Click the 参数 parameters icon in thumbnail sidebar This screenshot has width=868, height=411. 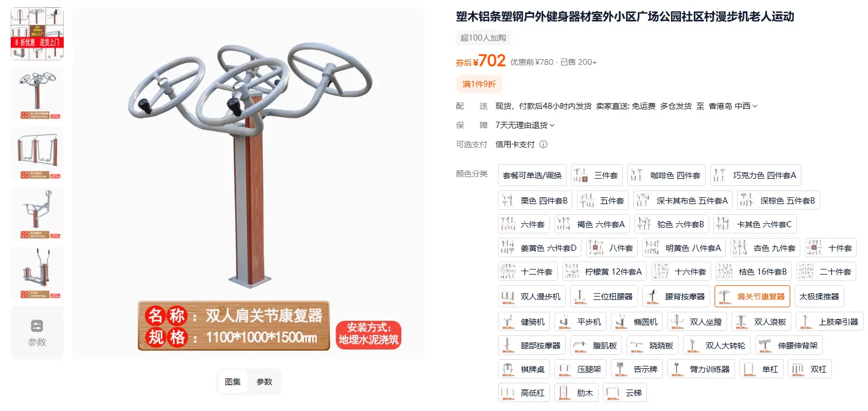[x=37, y=326]
